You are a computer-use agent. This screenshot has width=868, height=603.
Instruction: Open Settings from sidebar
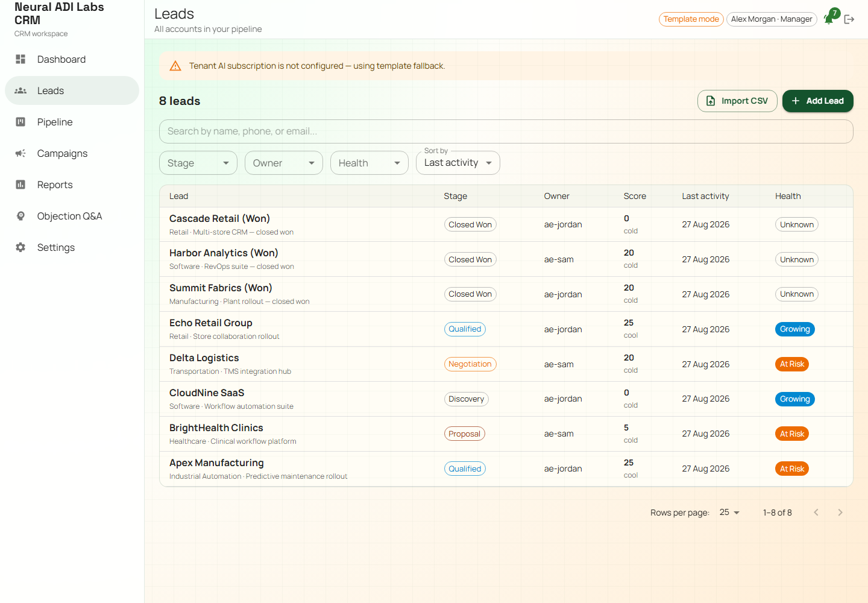pyautogui.click(x=72, y=247)
